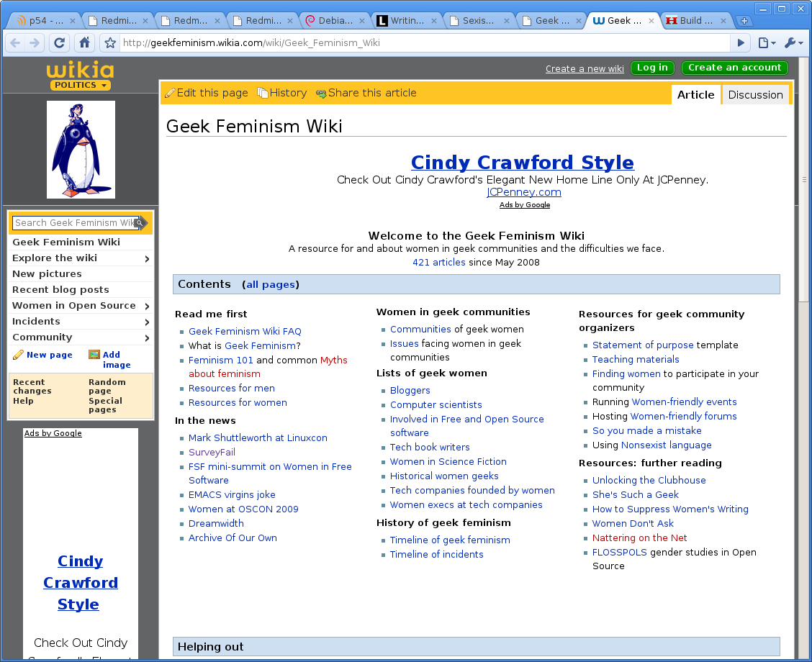Click the Log in button
The width and height of the screenshot is (812, 662).
point(652,68)
